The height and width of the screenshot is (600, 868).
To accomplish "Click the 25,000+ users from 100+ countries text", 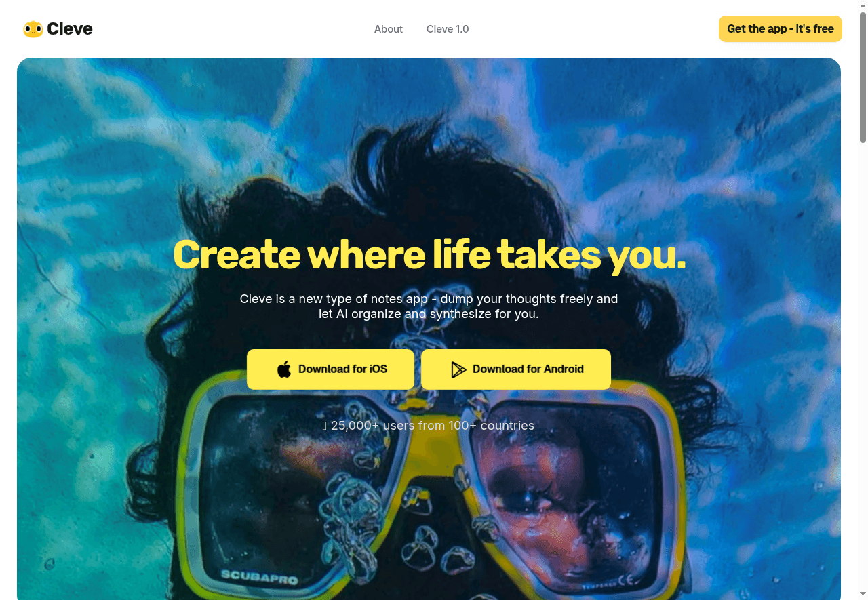I will pos(433,426).
